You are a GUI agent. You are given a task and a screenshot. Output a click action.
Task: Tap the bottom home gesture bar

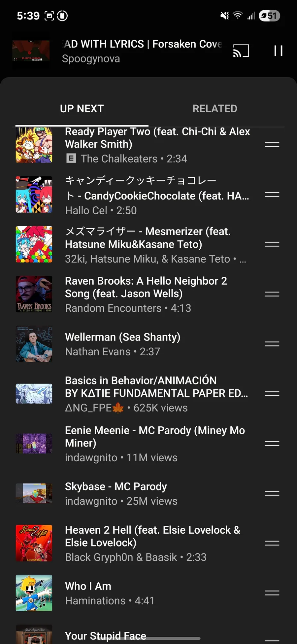coord(148,638)
